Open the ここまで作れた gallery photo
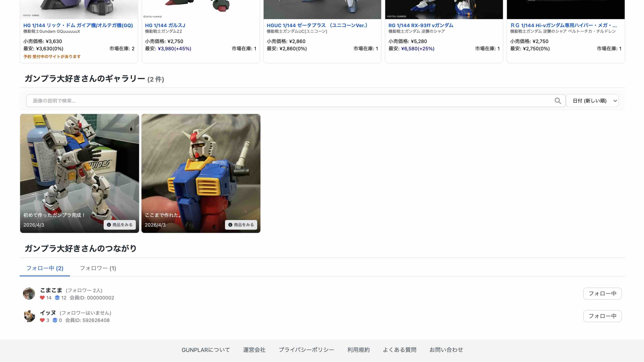644x362 pixels. point(201,173)
